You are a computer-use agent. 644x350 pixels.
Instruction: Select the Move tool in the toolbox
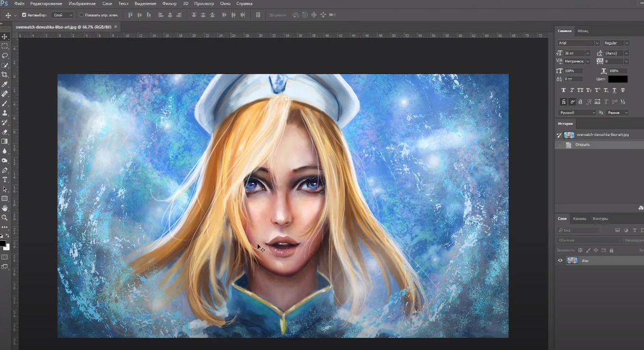click(5, 36)
